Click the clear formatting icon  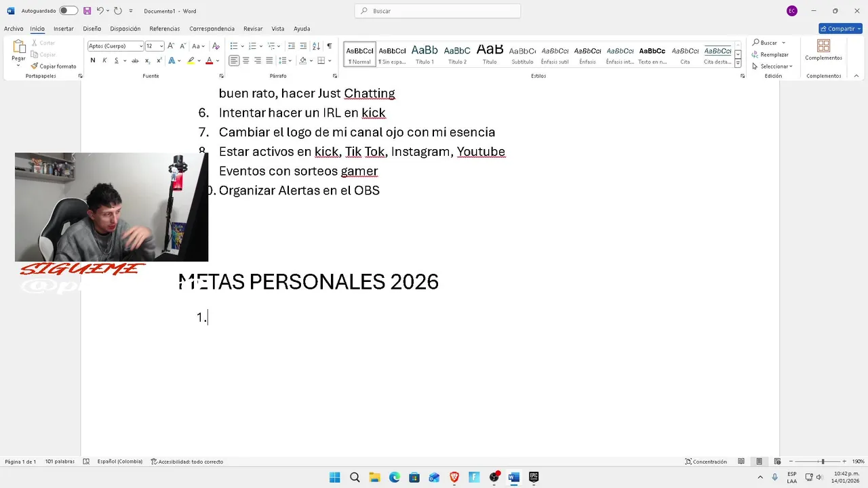tap(216, 46)
